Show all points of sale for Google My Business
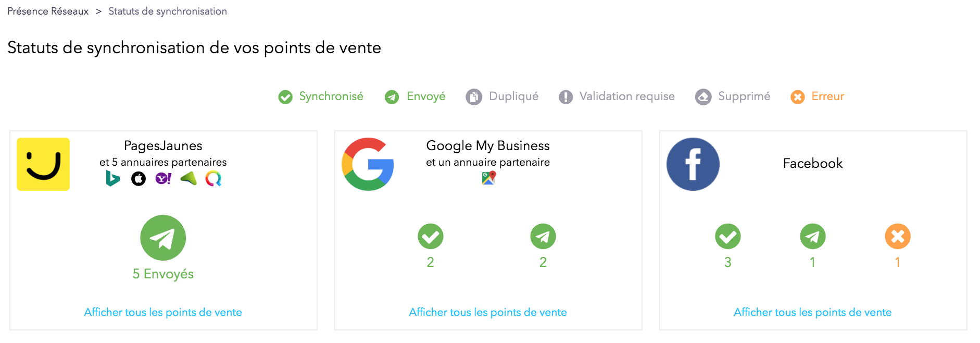The width and height of the screenshot is (980, 343). [x=488, y=312]
